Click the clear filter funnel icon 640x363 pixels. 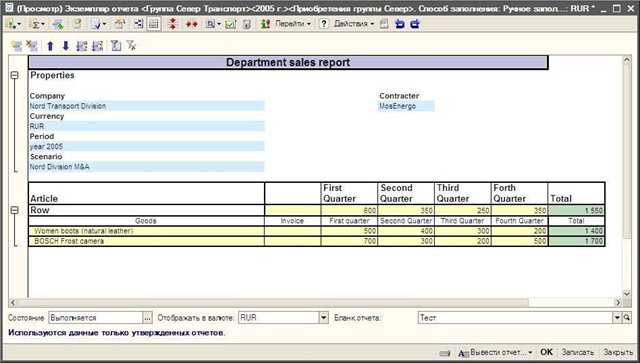pyautogui.click(x=131, y=46)
